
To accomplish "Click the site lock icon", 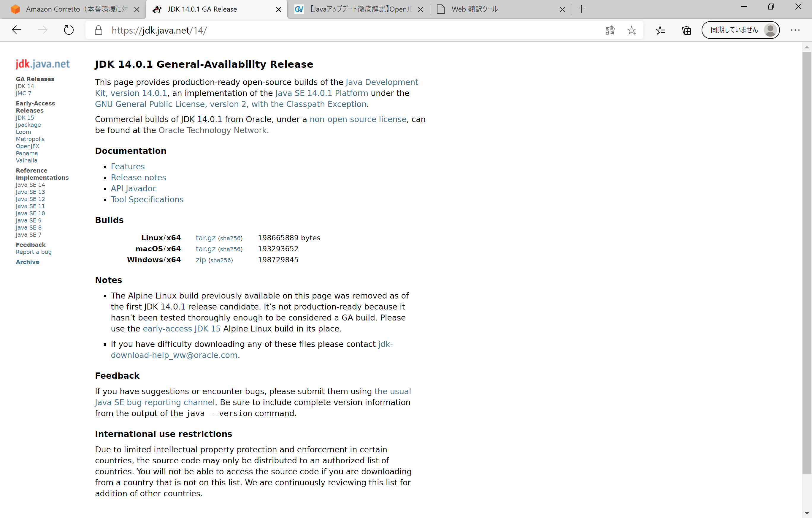I will click(x=99, y=30).
